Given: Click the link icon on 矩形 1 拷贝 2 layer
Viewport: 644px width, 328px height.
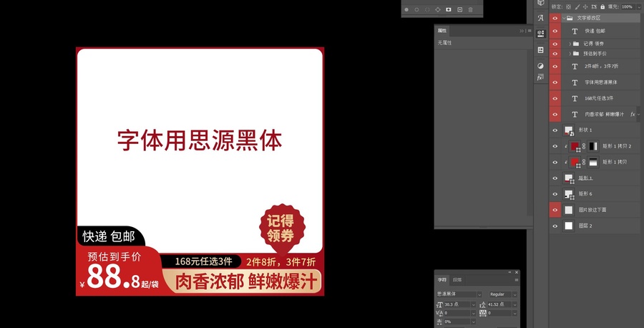Looking at the screenshot, I should coord(584,146).
